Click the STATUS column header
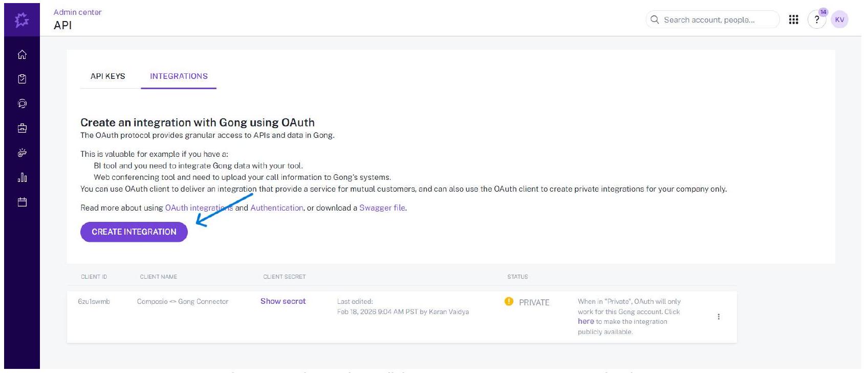The image size is (868, 373). (x=517, y=277)
